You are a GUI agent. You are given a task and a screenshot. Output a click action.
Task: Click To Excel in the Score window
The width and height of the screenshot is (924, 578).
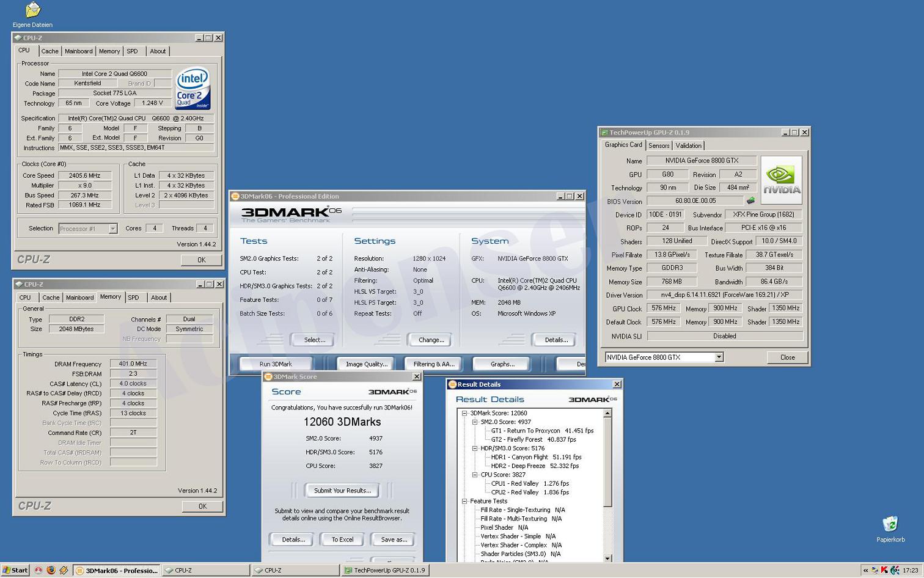(x=342, y=540)
